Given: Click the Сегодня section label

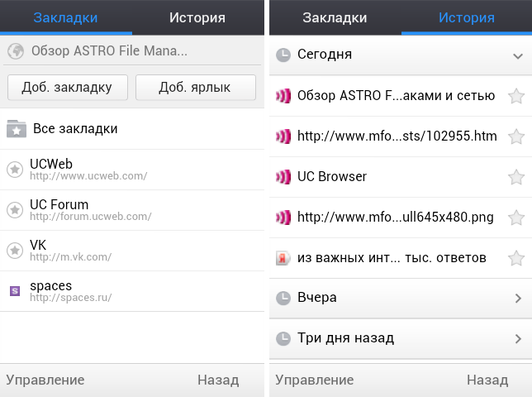Looking at the screenshot, I should coord(325,55).
